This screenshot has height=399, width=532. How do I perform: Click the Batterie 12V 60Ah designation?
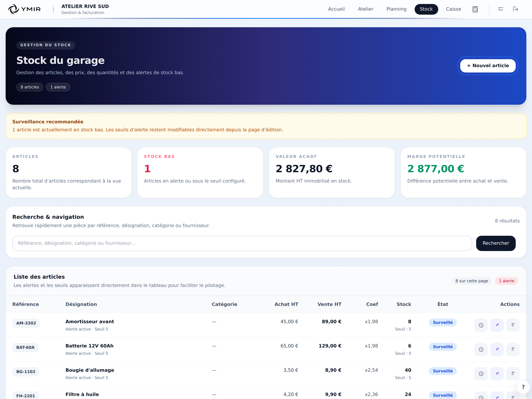[89, 346]
